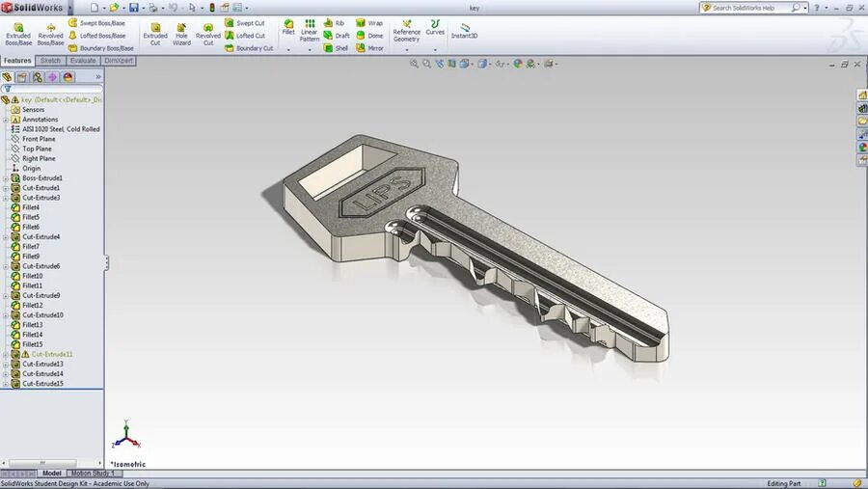The width and height of the screenshot is (868, 489).
Task: Select the Swept Cut tool
Action: coord(245,23)
